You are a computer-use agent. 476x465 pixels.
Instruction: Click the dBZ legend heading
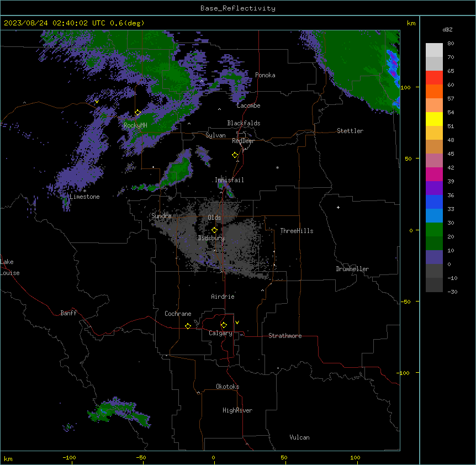point(447,30)
